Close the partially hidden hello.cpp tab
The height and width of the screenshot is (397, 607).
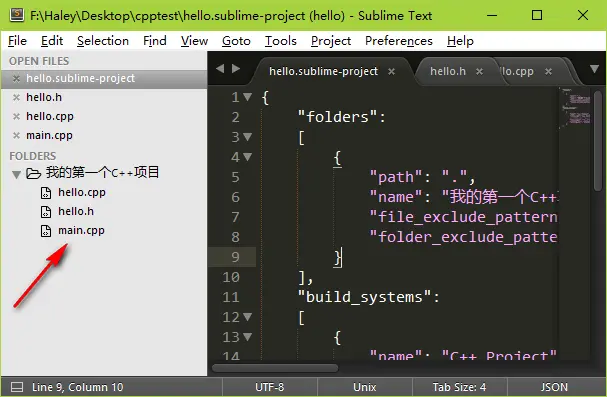pyautogui.click(x=548, y=71)
